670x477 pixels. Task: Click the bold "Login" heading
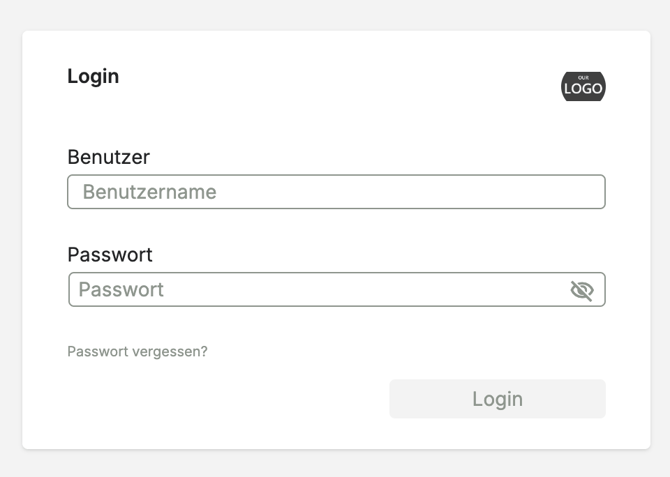tap(93, 76)
